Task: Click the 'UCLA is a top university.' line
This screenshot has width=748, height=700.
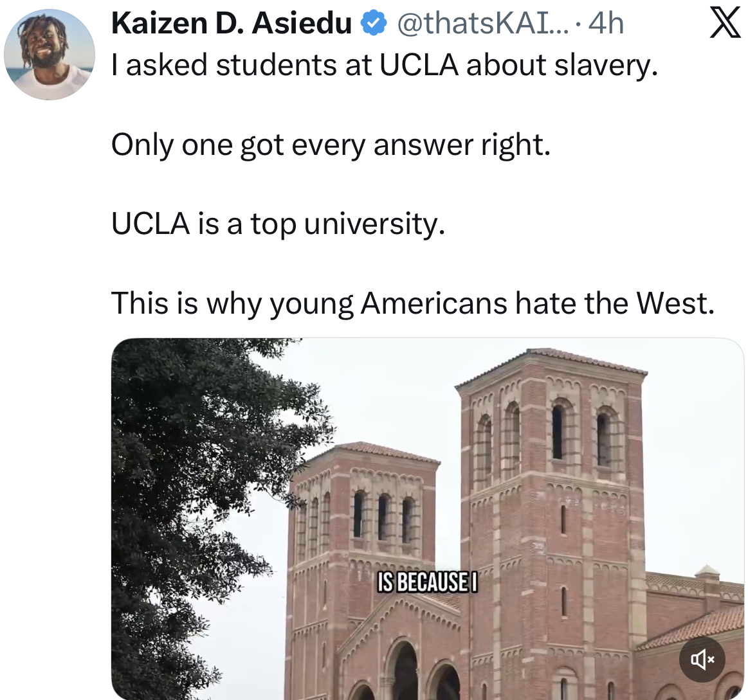Action: click(278, 224)
